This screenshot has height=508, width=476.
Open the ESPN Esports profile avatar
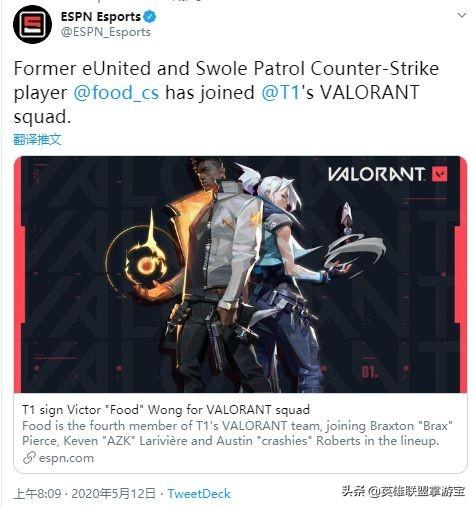pyautogui.click(x=32, y=24)
